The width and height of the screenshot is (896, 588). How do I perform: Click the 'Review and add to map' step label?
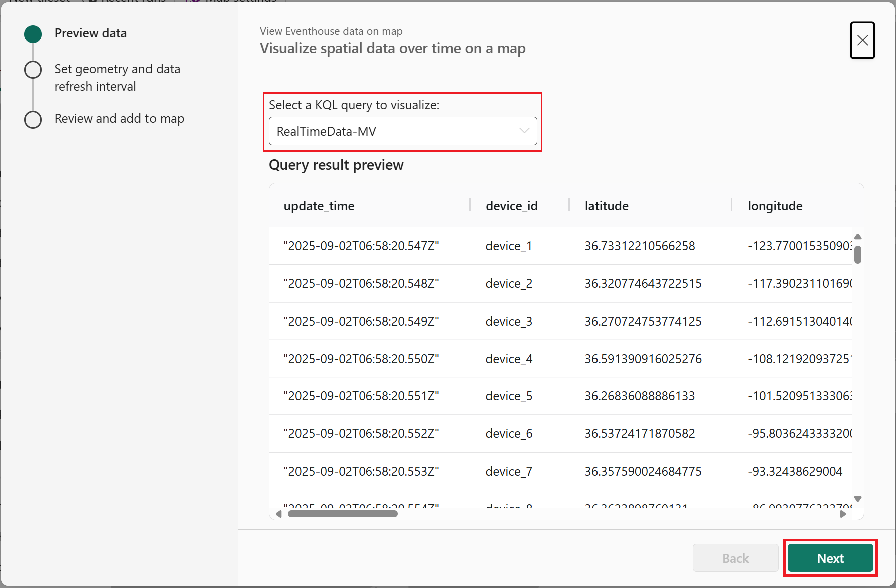[119, 119]
